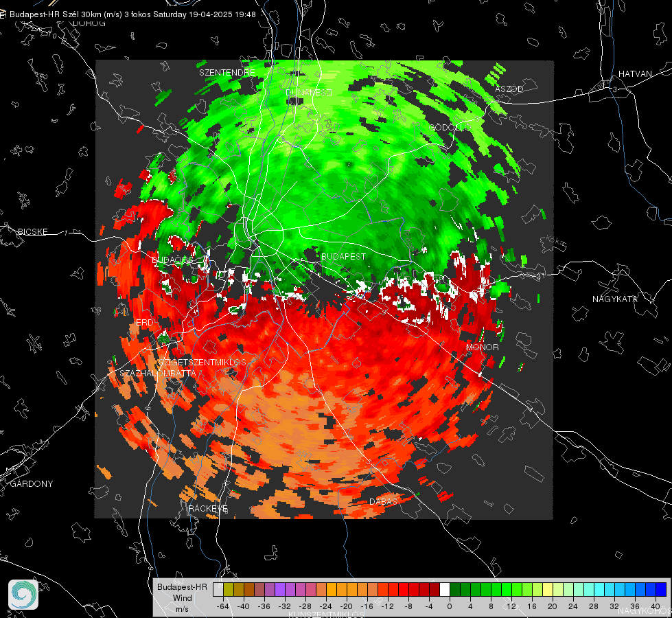Click the pale yellow legend swatch above 20
Screen dimensions: 672x618
[548, 590]
